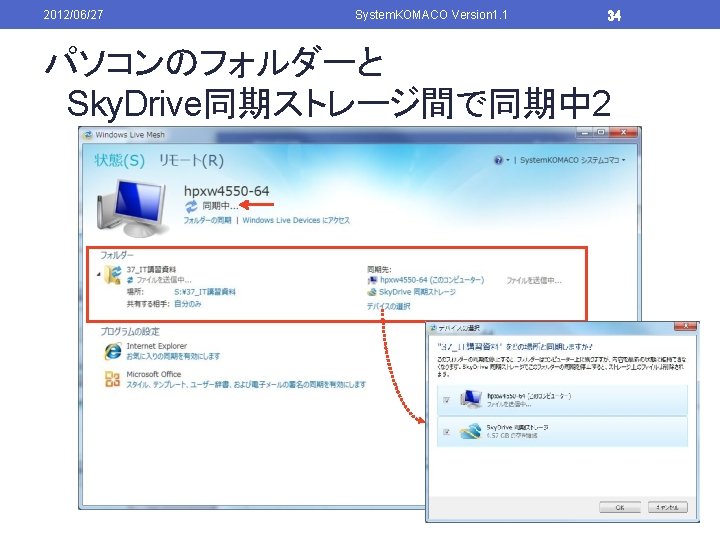
Task: Toggle SkyDrive storage checkbox in device dialog
Action: 446,432
